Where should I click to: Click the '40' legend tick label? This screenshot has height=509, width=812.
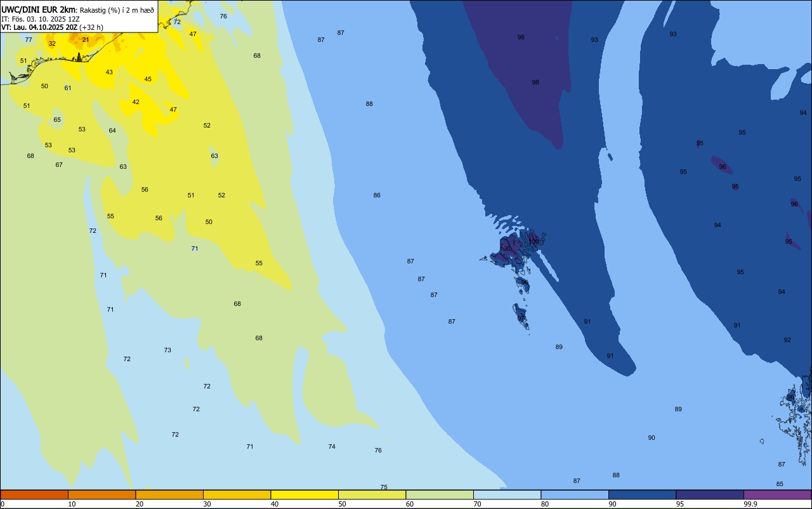coord(275,504)
